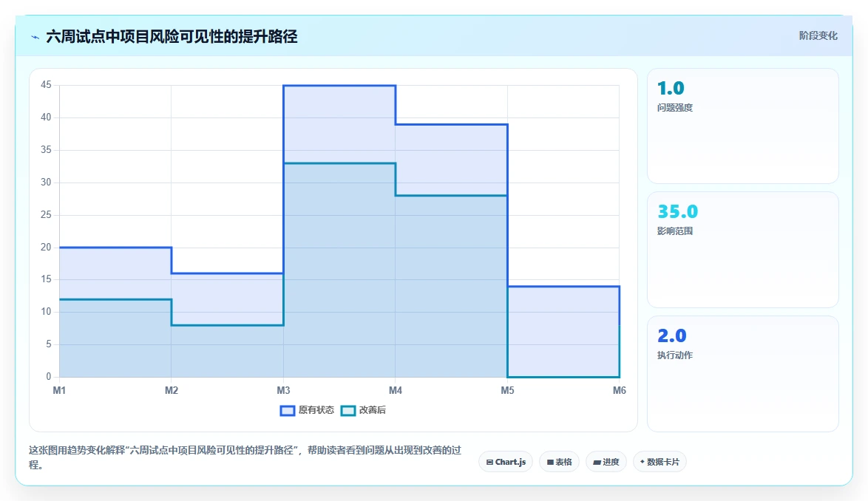Click the 30 y-axis value

(46, 182)
